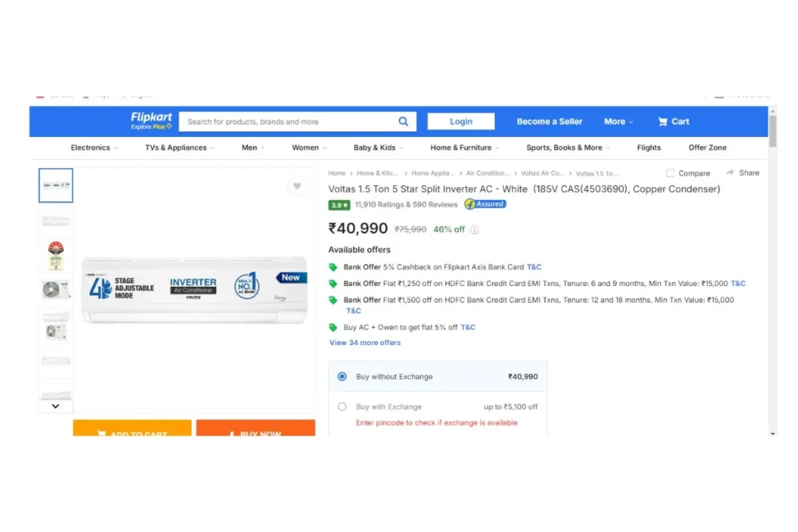Image resolution: width=798 pixels, height=532 pixels.
Task: Click the ₹40,990 large price text
Action: tap(358, 228)
